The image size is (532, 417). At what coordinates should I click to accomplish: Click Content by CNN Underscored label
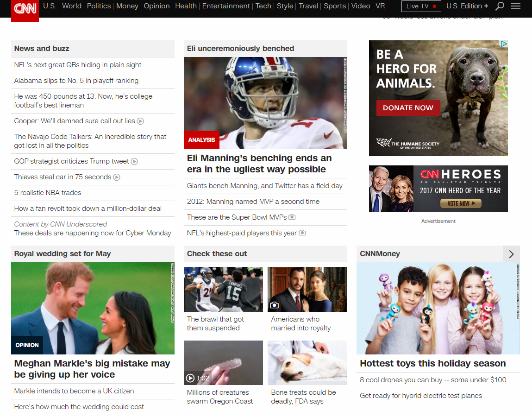point(60,224)
